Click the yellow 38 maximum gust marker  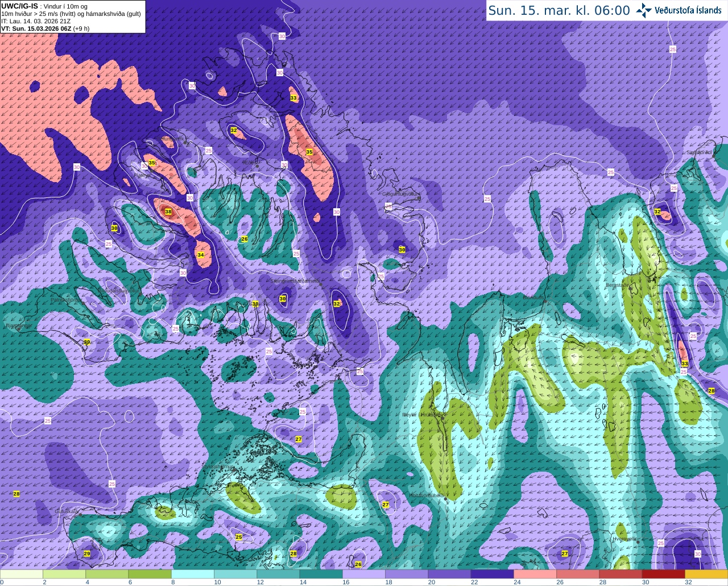click(x=168, y=212)
